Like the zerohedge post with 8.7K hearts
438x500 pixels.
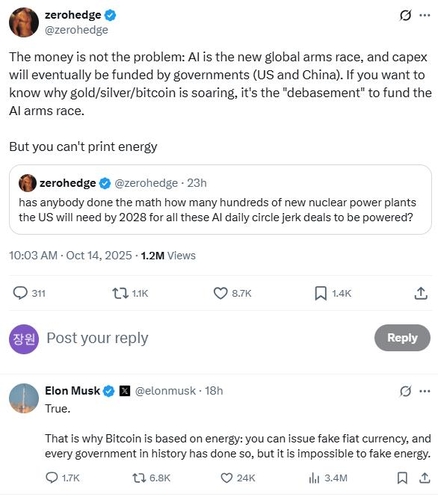click(x=220, y=293)
